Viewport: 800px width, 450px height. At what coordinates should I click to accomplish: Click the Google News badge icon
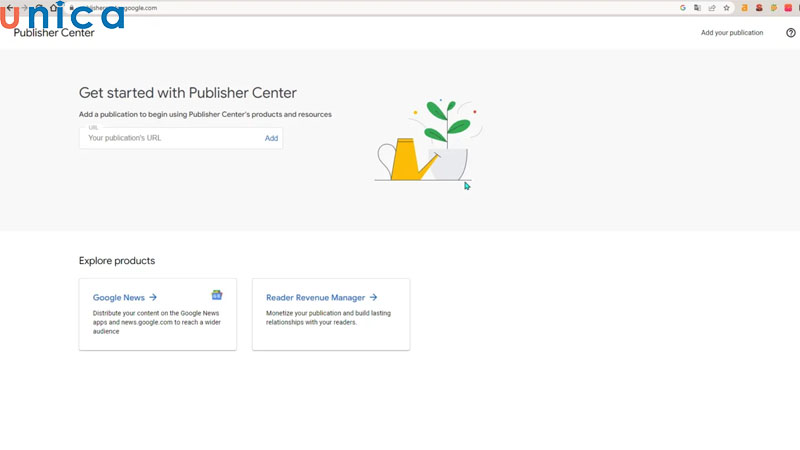pyautogui.click(x=216, y=295)
